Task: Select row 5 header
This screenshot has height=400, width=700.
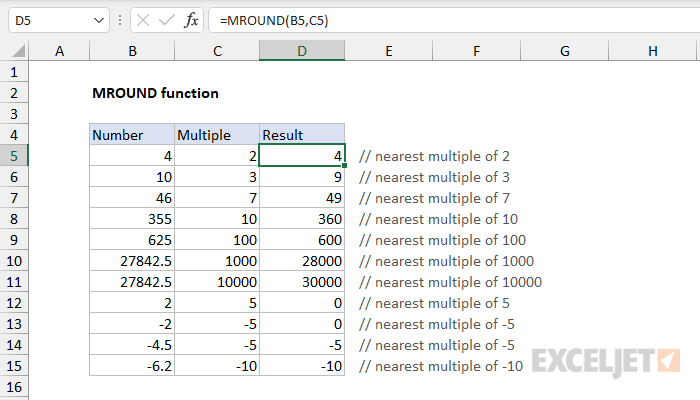Action: point(14,156)
